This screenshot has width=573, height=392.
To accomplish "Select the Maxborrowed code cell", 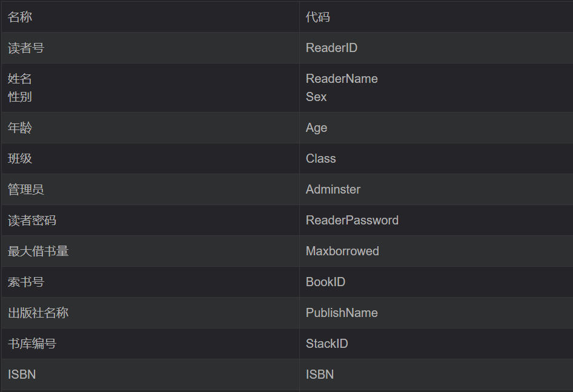I will [x=342, y=251].
